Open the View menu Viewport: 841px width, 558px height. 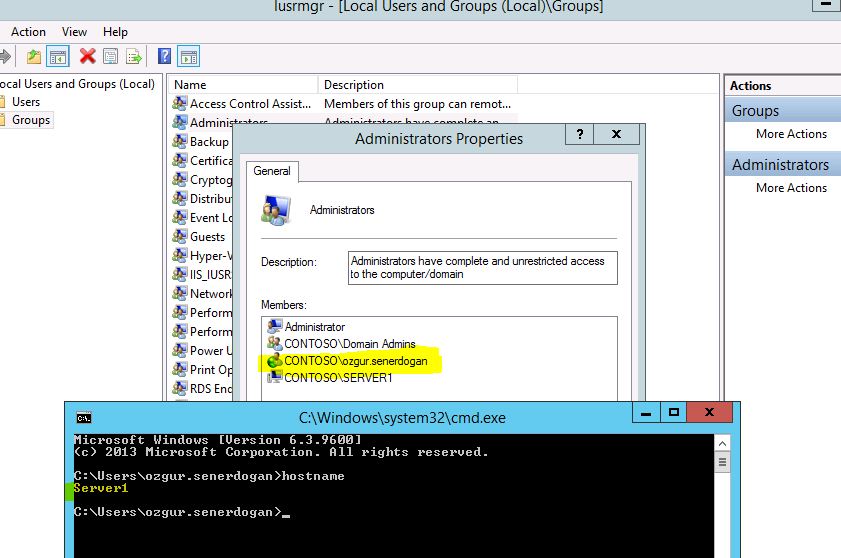click(x=74, y=32)
